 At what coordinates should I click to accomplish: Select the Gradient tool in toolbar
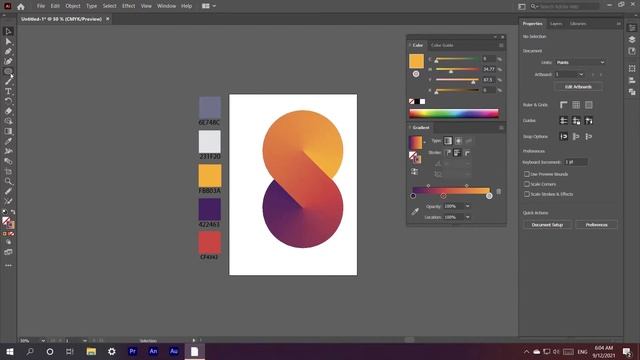tap(8, 131)
